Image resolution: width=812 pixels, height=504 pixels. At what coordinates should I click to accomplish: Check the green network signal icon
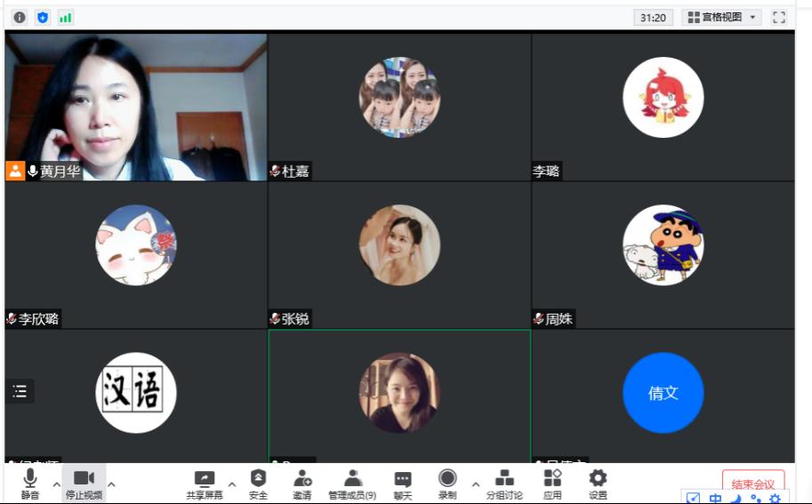click(x=66, y=17)
